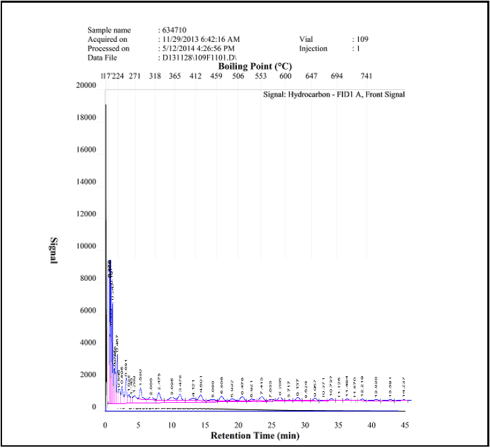
Task: Click the 412 boiling point tick label
Action: pyautogui.click(x=196, y=76)
